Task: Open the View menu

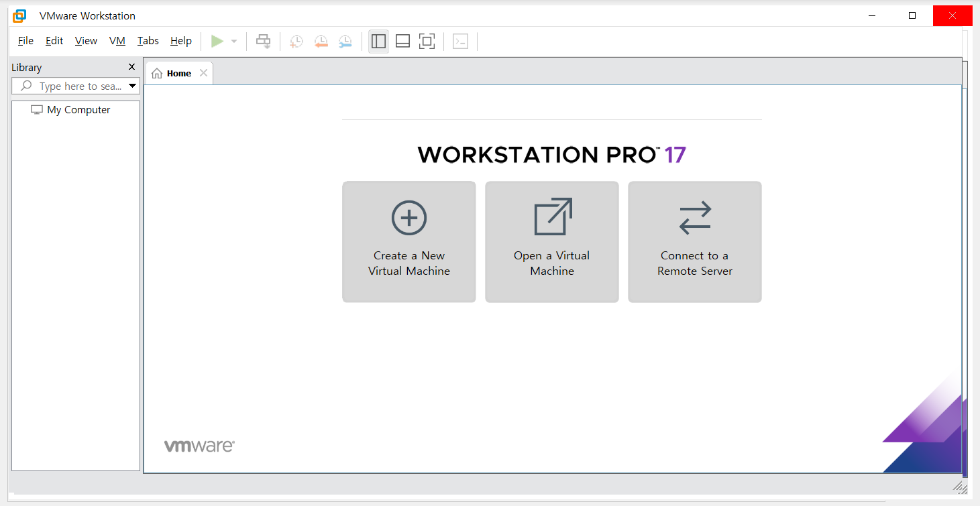Action: 86,41
